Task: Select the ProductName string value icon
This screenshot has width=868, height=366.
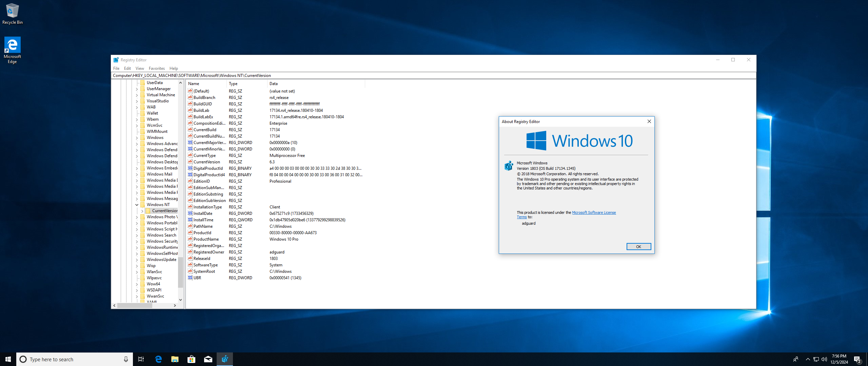Action: [x=190, y=239]
